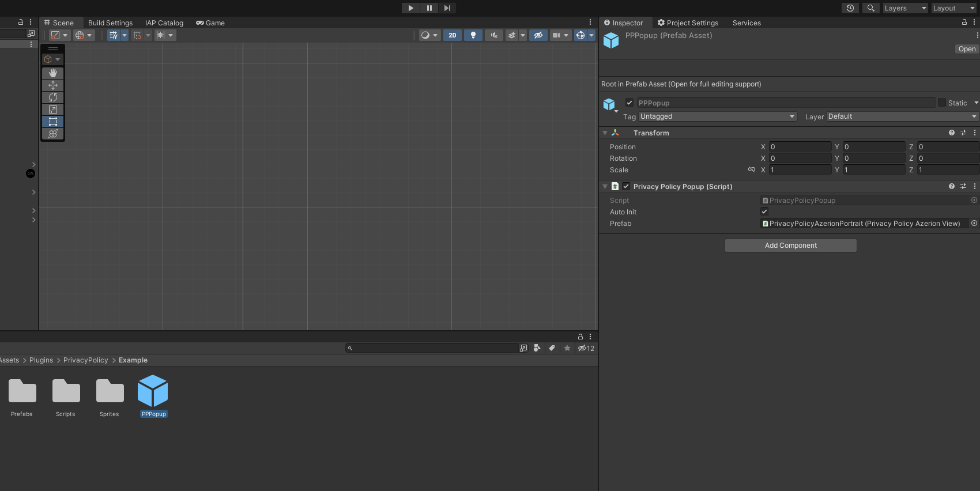
Task: Select the Sprites folder
Action: point(110,398)
